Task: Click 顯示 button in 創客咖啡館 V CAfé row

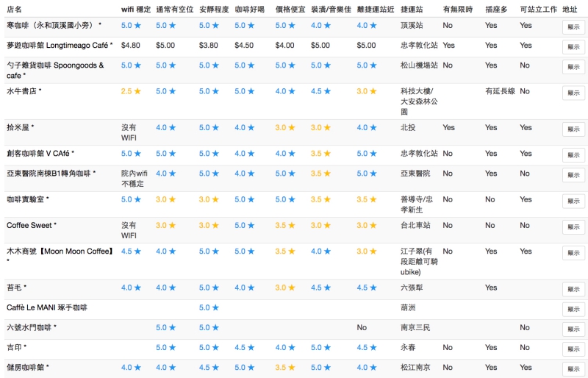Action: pos(573,155)
